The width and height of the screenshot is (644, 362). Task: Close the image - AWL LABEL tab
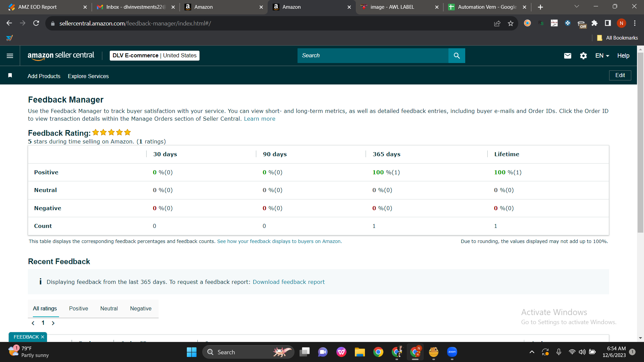click(x=437, y=7)
